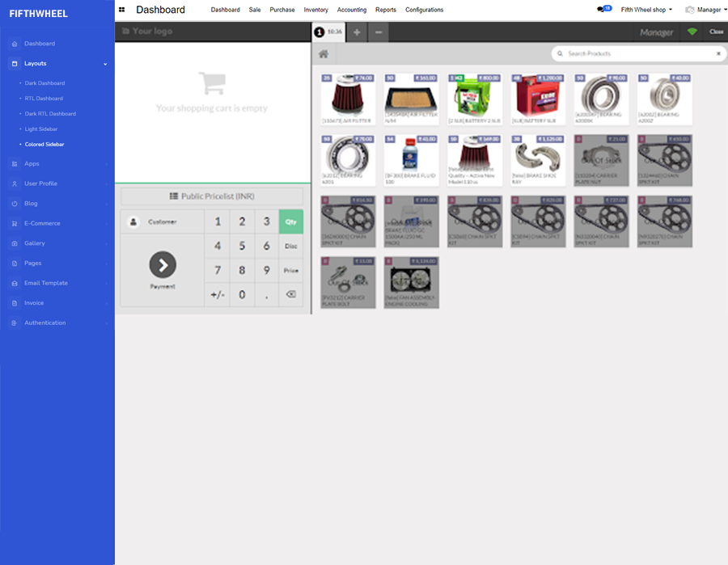Select the Public Pricelist (INR) button
Image resolution: width=728 pixels, height=565 pixels.
212,196
